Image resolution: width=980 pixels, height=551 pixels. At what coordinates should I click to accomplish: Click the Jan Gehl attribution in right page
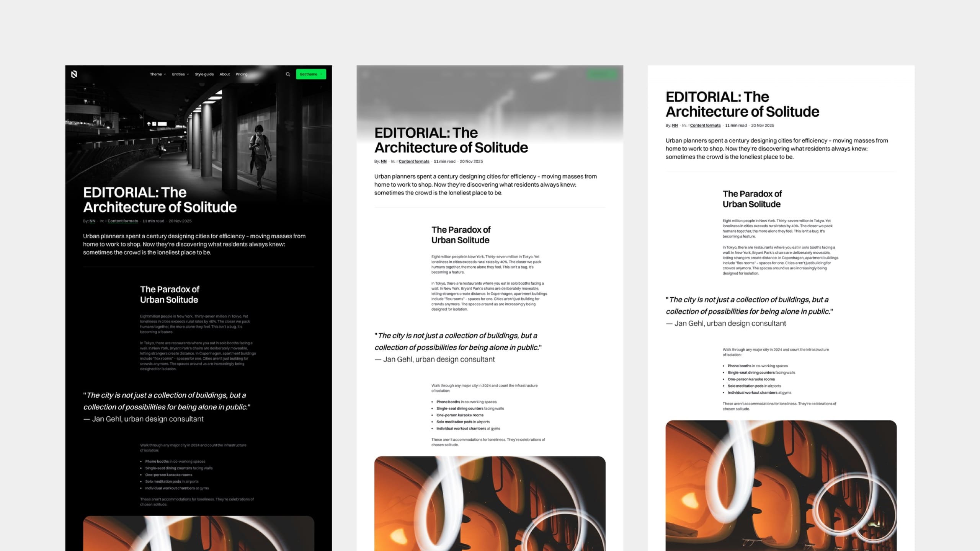(x=726, y=323)
